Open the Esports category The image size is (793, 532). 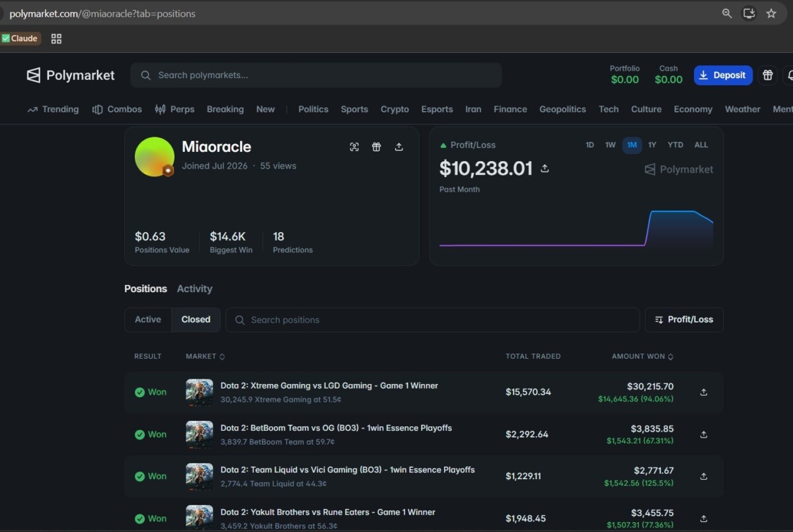click(437, 110)
